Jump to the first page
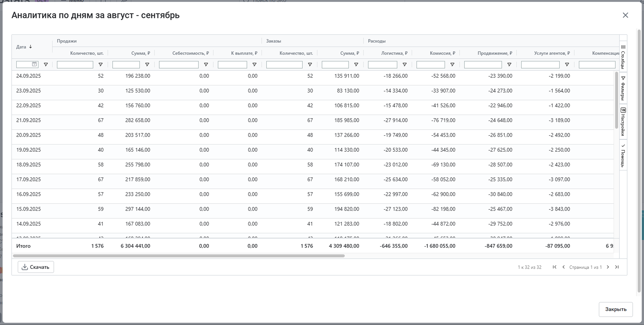 (554, 267)
